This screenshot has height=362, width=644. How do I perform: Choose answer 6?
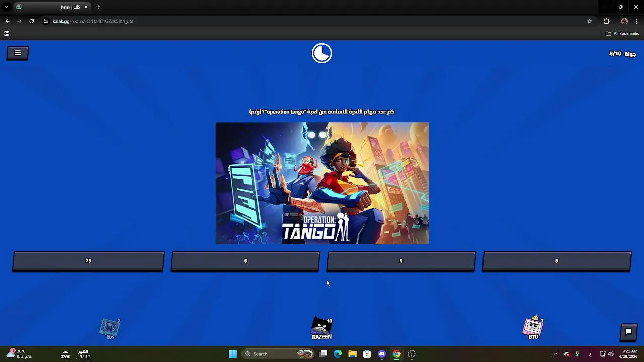pyautogui.click(x=245, y=261)
